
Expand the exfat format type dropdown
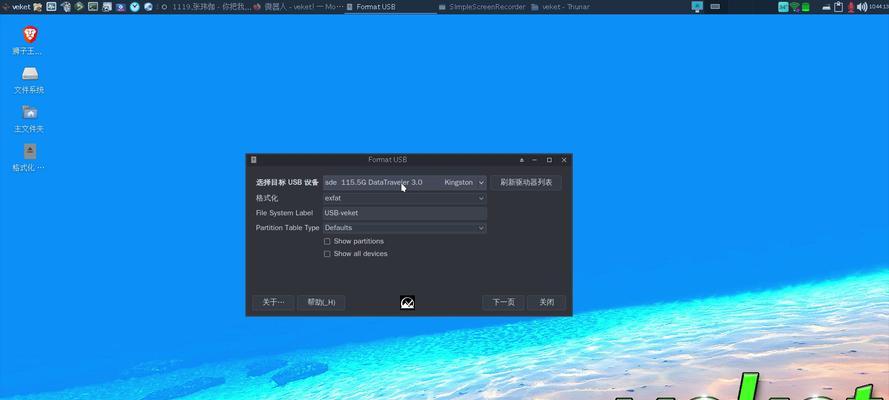coord(405,198)
